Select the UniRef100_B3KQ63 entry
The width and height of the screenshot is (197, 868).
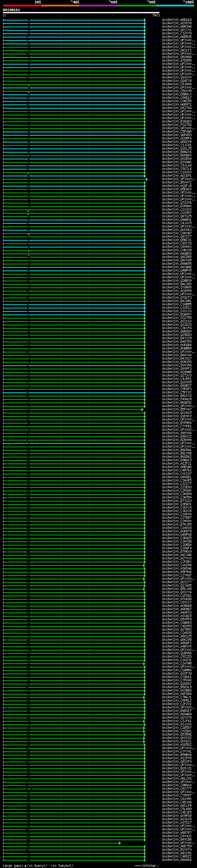(x=177, y=122)
